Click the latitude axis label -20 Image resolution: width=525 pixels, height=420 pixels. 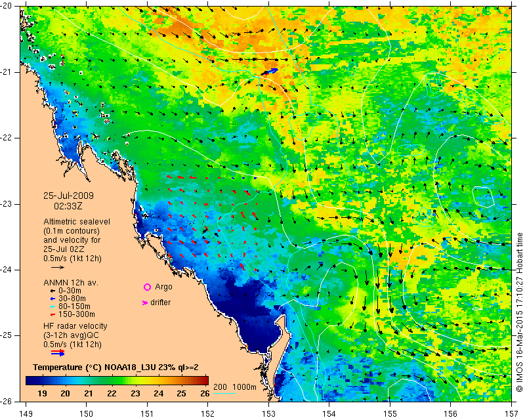pyautogui.click(x=7, y=6)
